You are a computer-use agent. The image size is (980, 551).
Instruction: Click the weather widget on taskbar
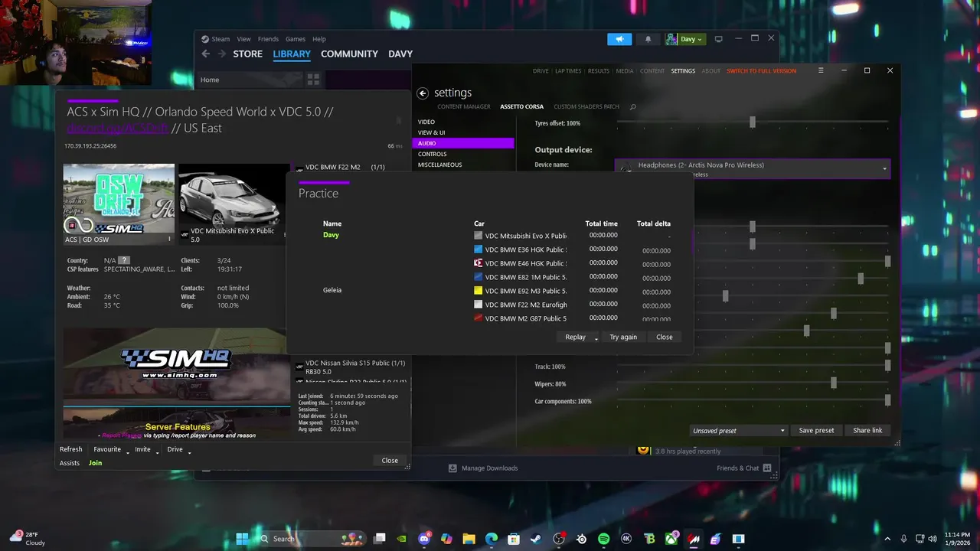[27, 539]
